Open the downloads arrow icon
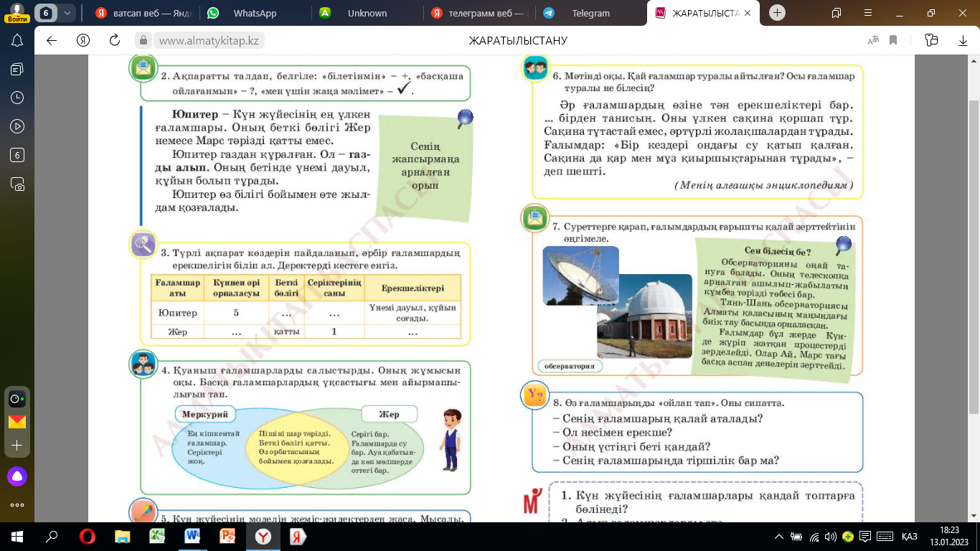Image resolution: width=980 pixels, height=551 pixels. click(x=961, y=40)
